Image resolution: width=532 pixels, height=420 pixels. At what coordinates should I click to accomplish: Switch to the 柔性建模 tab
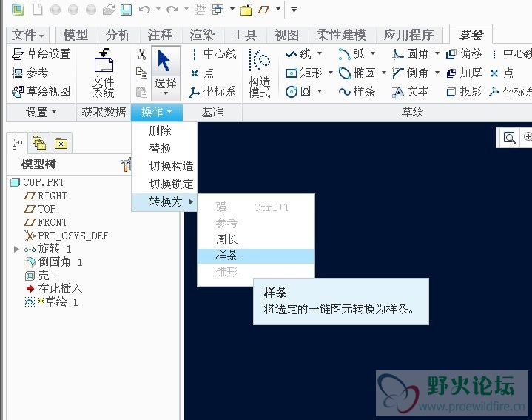(x=341, y=35)
